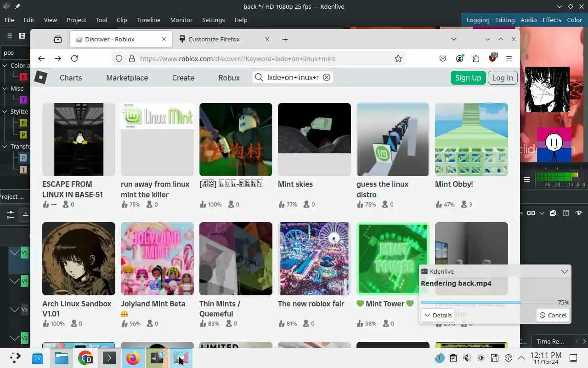Show hidden system tray icons arrow
This screenshot has width=588, height=368.
click(x=521, y=357)
